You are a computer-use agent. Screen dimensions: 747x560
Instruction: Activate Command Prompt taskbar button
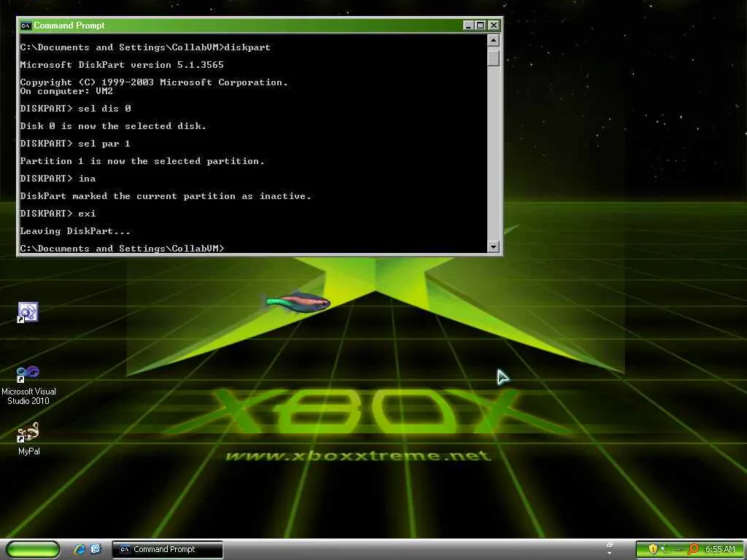[167, 550]
